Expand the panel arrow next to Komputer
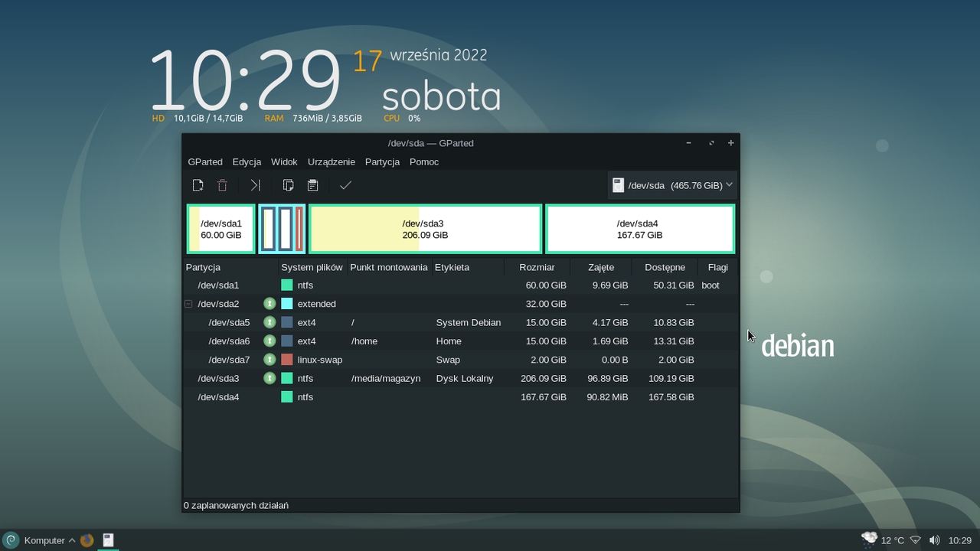 72,540
